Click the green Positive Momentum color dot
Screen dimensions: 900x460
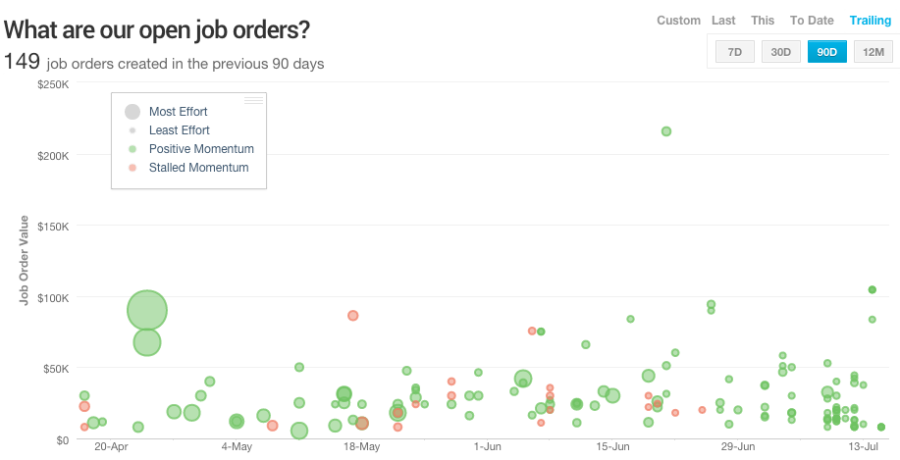(x=132, y=149)
